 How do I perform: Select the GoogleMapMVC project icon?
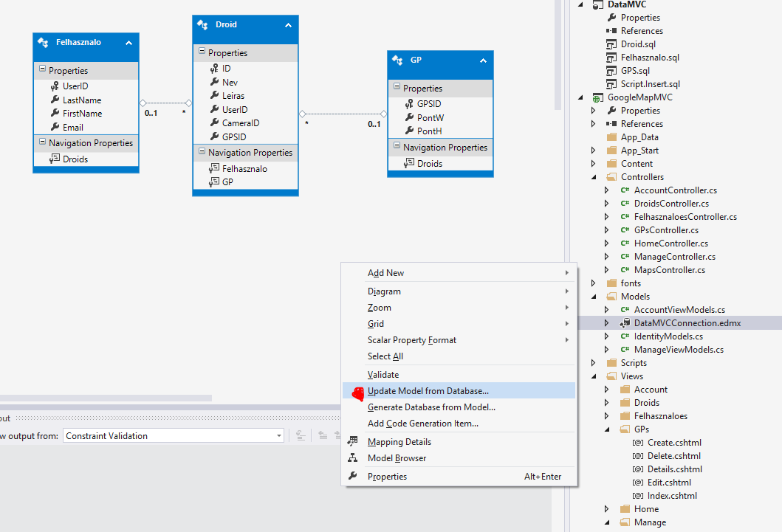pos(597,97)
